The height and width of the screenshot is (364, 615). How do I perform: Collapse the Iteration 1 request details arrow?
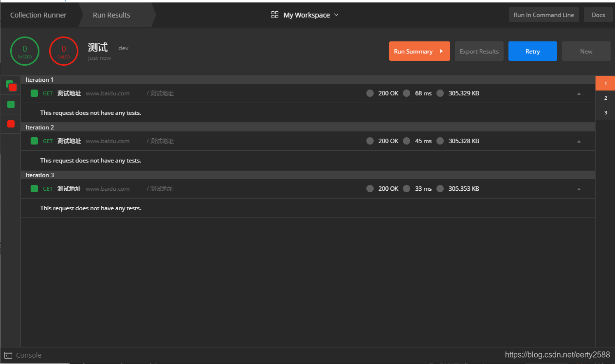579,94
